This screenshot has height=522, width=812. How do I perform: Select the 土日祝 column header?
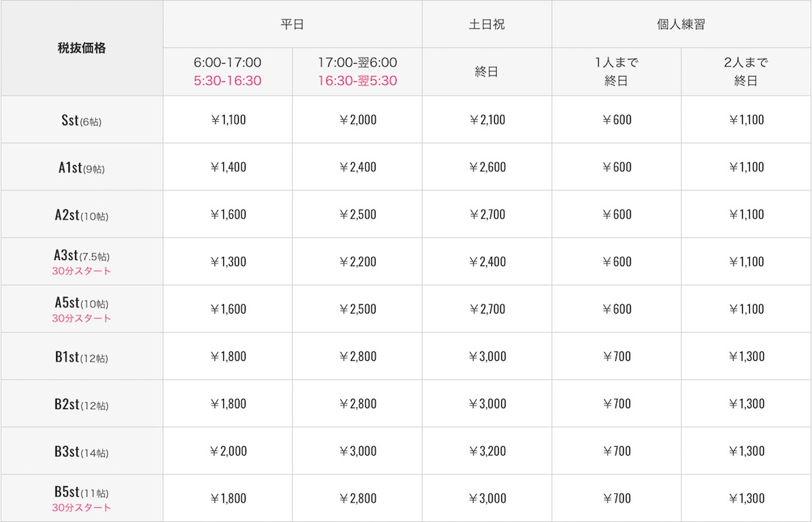[487, 24]
